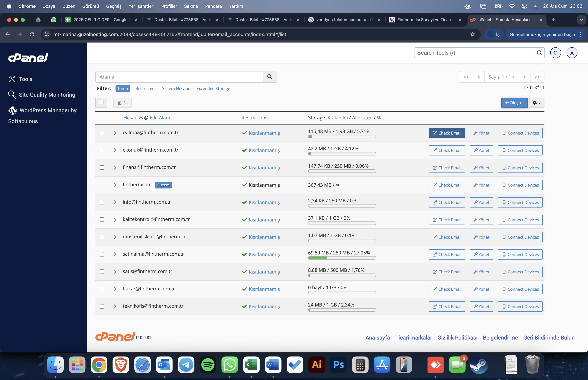
Task: Expand the cyilmaz@fintherm.com.tr row
Action: click(x=115, y=133)
